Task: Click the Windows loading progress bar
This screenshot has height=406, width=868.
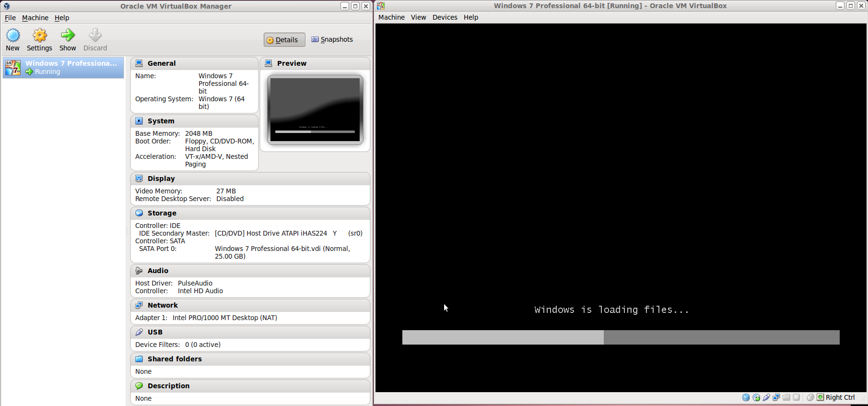Action: pos(621,337)
